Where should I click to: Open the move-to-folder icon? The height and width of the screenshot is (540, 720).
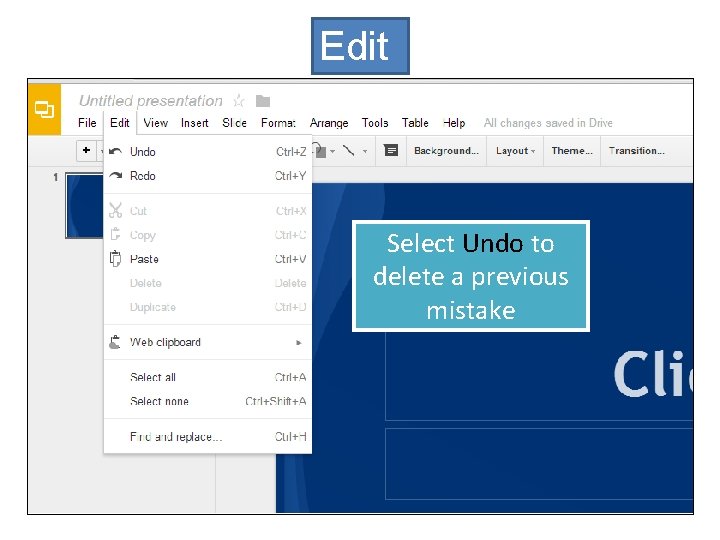(x=263, y=101)
